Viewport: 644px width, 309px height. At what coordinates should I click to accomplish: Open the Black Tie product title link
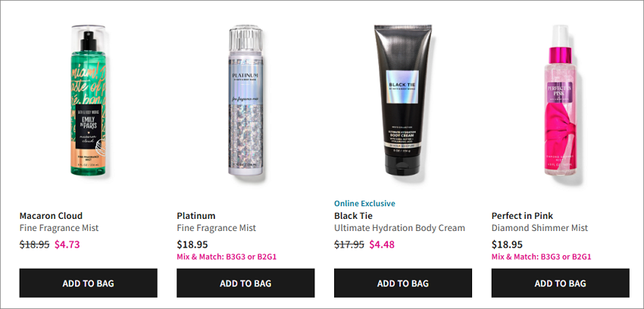pyautogui.click(x=353, y=216)
